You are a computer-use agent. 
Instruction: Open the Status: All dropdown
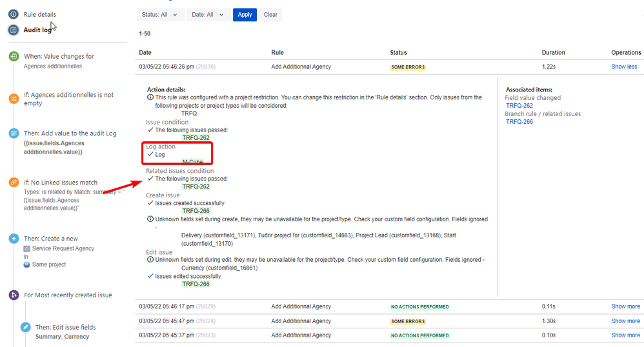[x=160, y=15]
